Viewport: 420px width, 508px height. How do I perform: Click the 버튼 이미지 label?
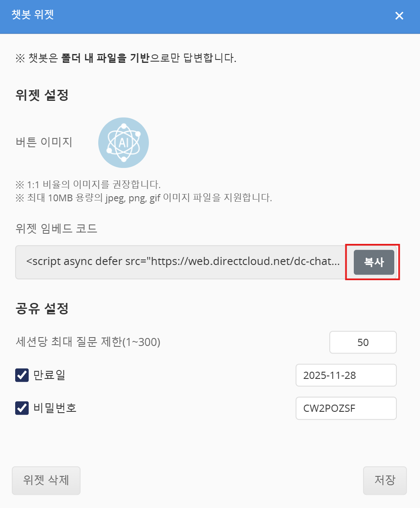[x=43, y=142]
